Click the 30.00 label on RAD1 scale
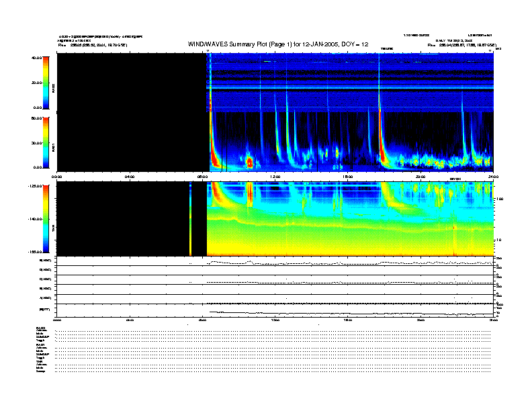532x411 pixels. [36, 143]
